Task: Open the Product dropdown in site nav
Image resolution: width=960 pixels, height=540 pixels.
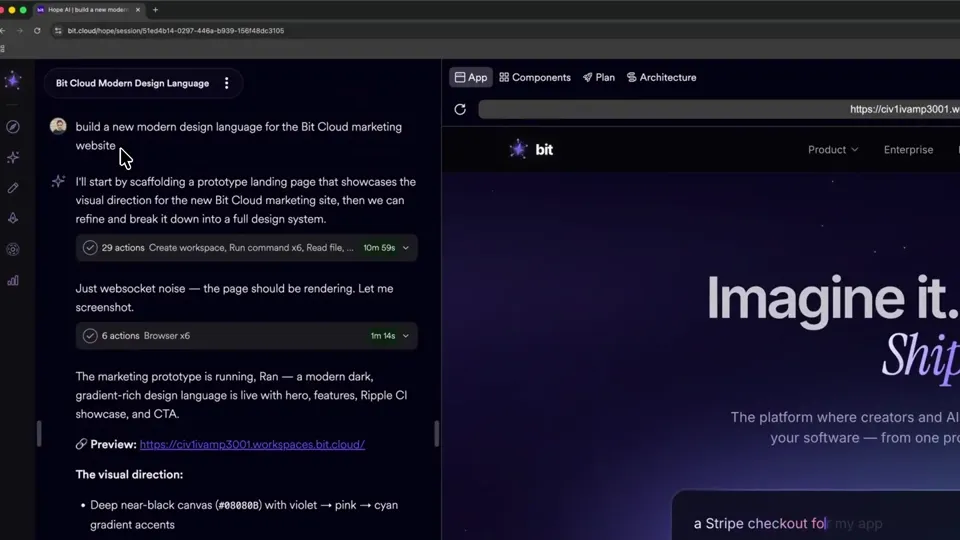Action: click(833, 149)
